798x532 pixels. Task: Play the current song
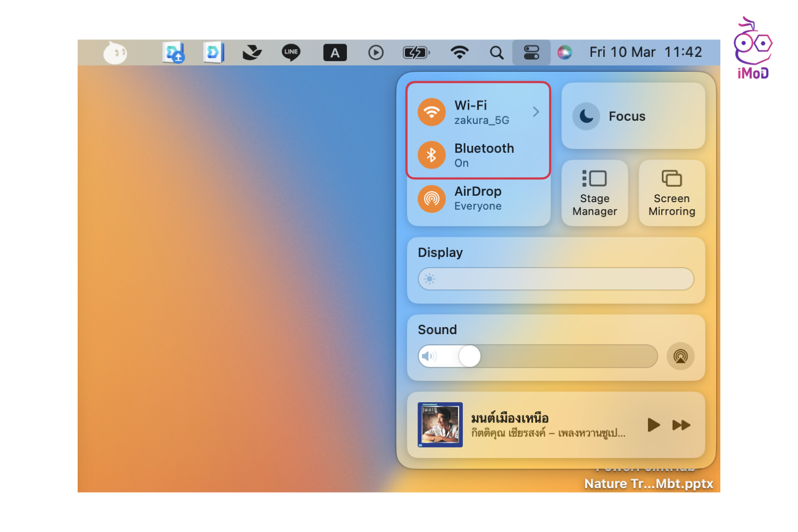[654, 425]
